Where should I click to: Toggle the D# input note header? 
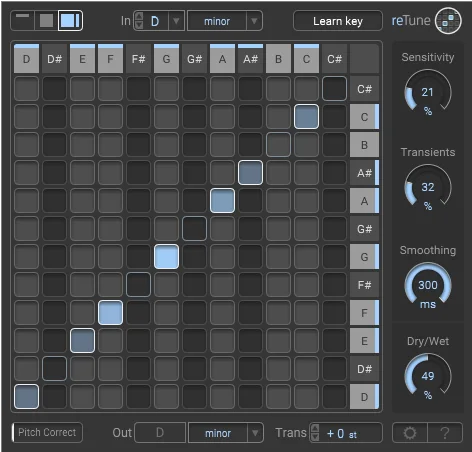click(54, 59)
